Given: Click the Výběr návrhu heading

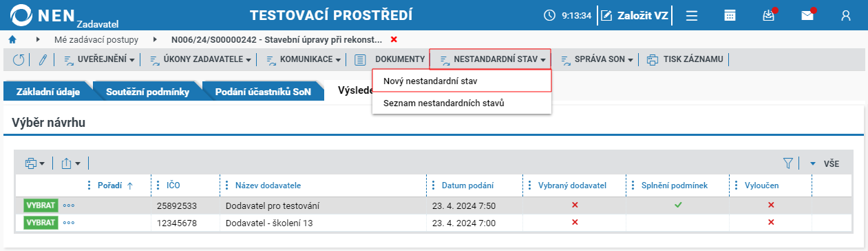Looking at the screenshot, I should click(x=48, y=123).
